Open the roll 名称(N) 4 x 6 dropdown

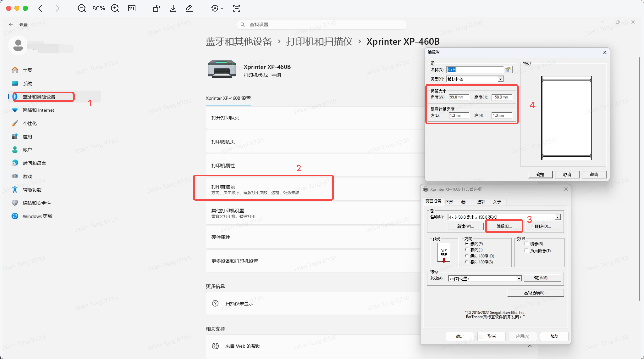pos(558,217)
